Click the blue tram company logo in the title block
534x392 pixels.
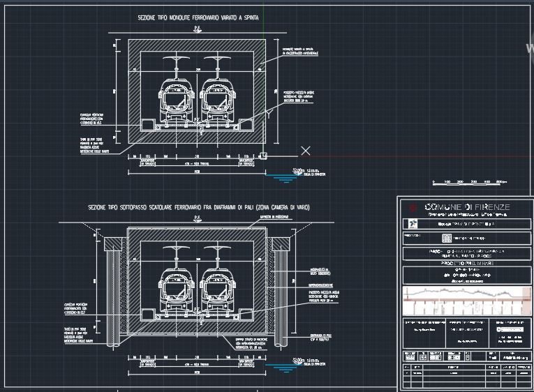click(413, 224)
